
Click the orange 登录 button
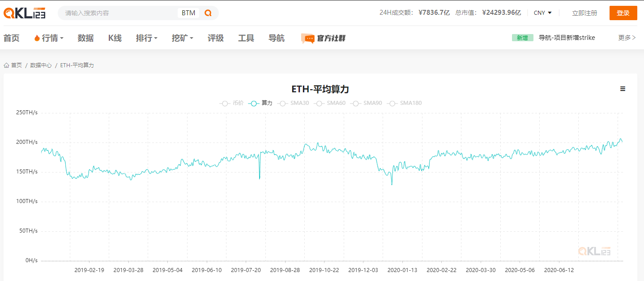[x=623, y=13]
